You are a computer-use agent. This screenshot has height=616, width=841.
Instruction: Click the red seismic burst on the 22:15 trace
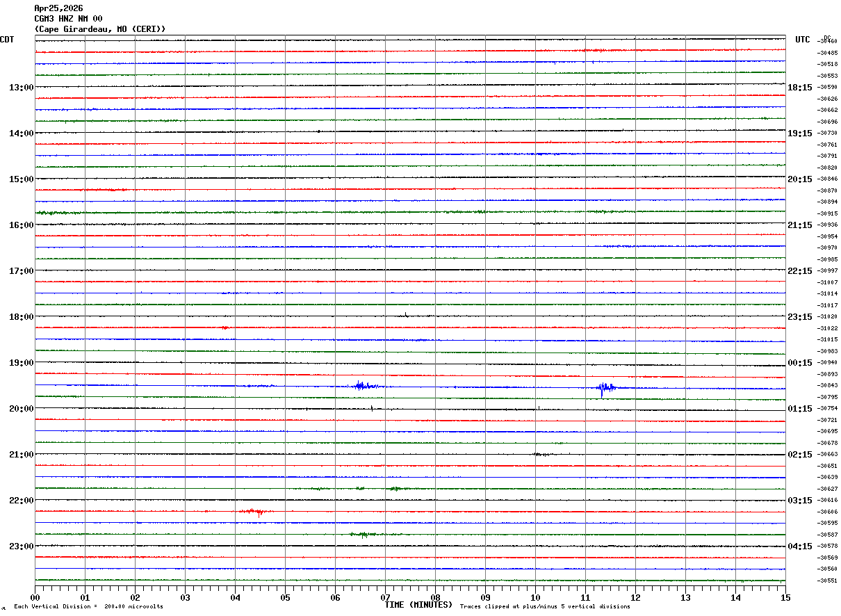tap(256, 512)
